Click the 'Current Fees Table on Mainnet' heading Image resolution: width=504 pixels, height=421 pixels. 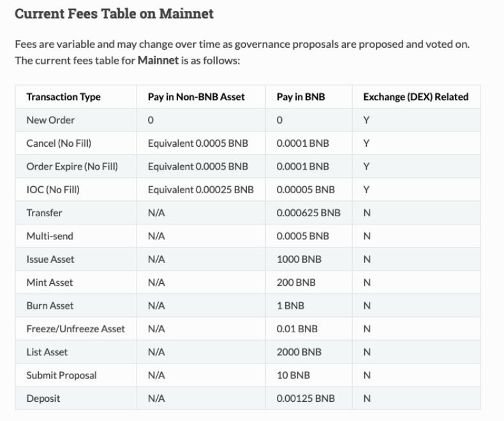(x=114, y=14)
